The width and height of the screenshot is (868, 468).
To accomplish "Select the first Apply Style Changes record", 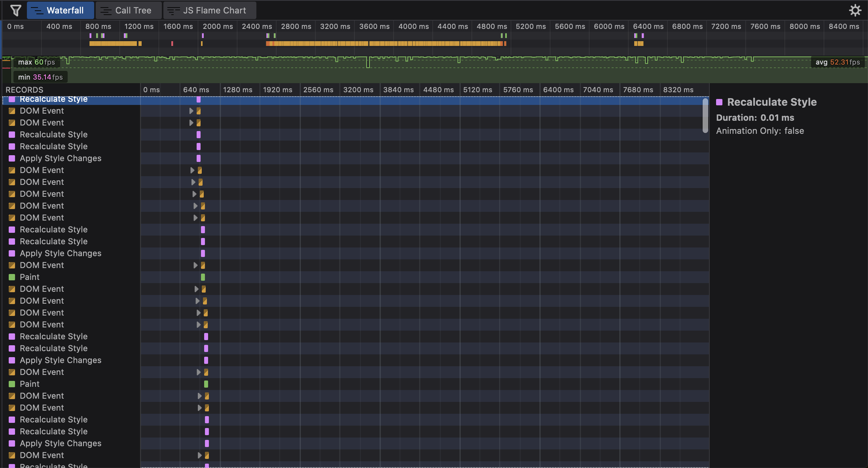I will coord(61,158).
